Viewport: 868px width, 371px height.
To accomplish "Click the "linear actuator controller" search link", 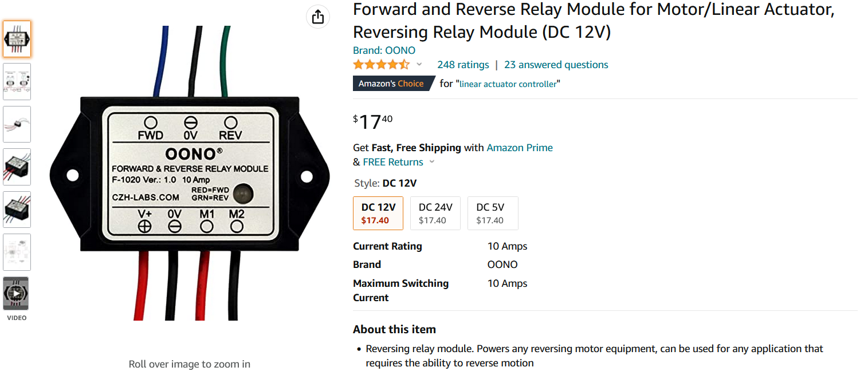I will 508,84.
